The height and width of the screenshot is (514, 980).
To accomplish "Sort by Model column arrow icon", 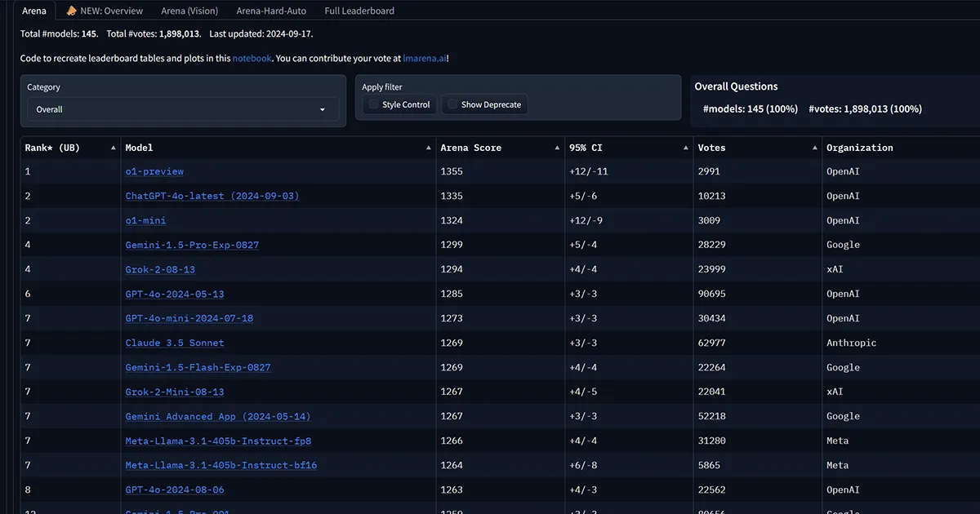I will coord(429,148).
